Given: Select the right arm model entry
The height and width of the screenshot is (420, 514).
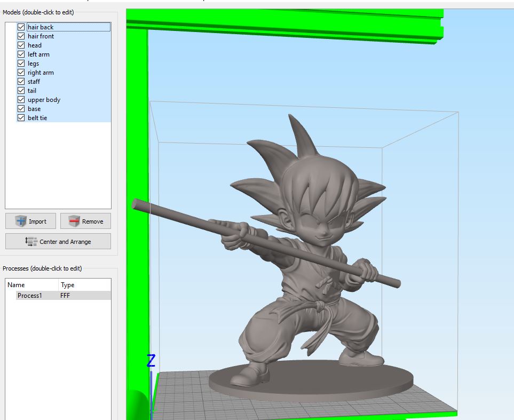Looking at the screenshot, I should click(x=41, y=73).
